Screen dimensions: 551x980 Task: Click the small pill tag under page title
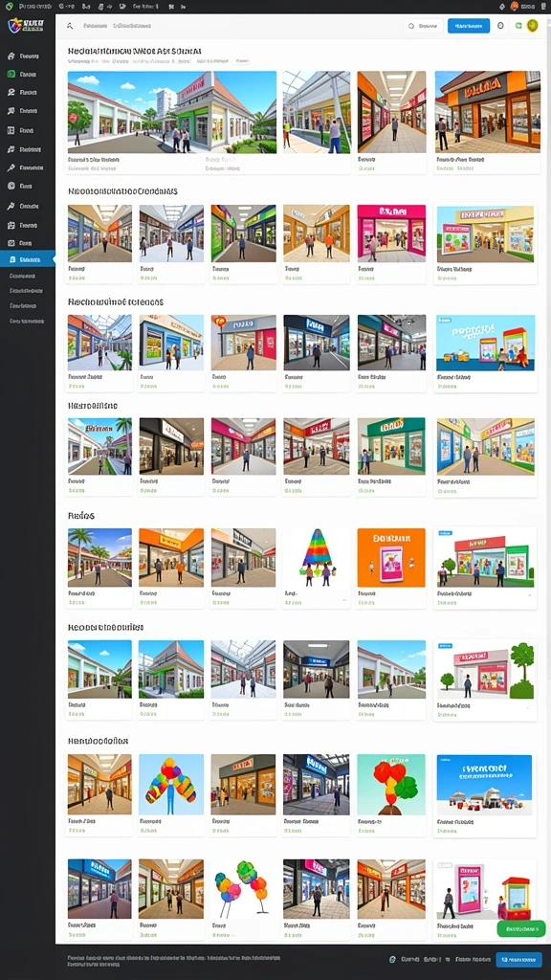pos(242,62)
